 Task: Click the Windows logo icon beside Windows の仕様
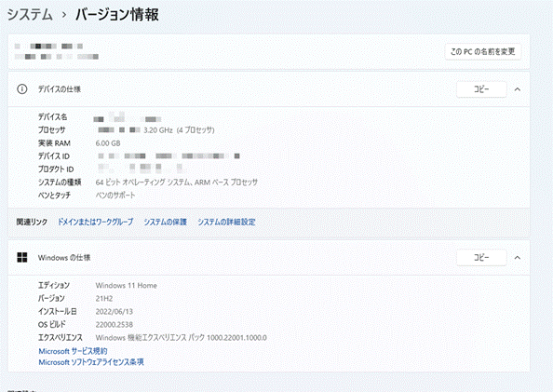click(x=21, y=258)
